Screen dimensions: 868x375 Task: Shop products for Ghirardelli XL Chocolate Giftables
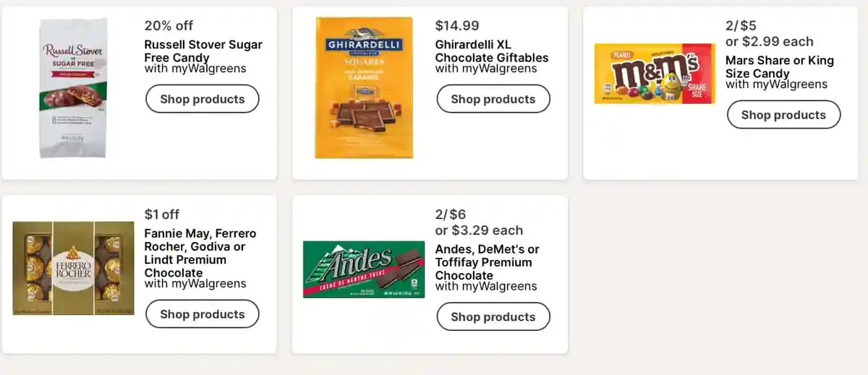tap(493, 99)
